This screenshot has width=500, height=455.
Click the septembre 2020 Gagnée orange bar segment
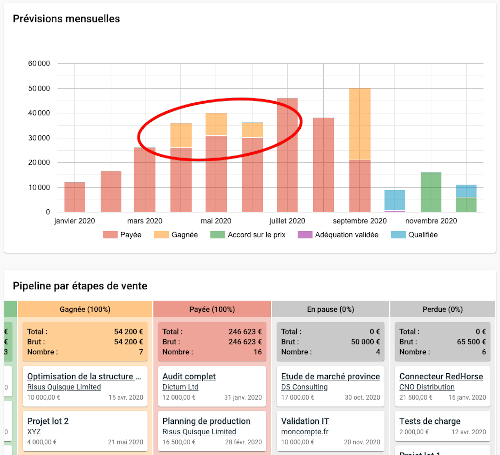point(360,124)
